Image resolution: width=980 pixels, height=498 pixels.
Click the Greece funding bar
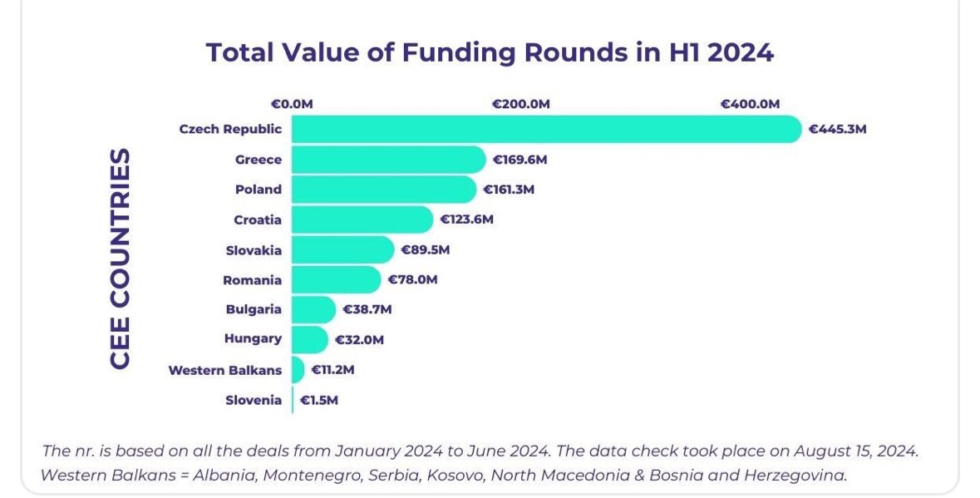point(389,160)
